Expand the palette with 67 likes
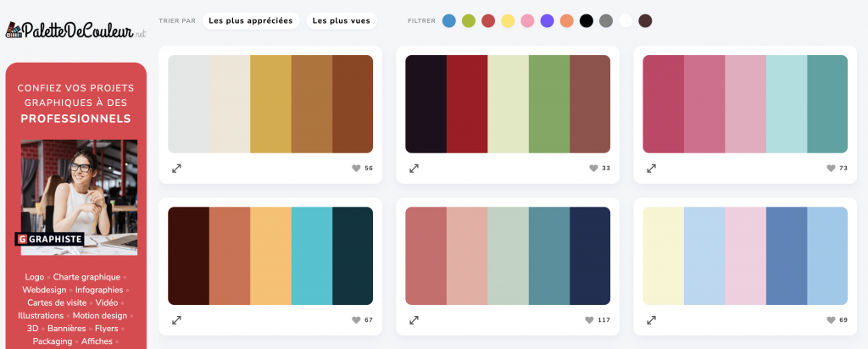The image size is (868, 349). [176, 320]
